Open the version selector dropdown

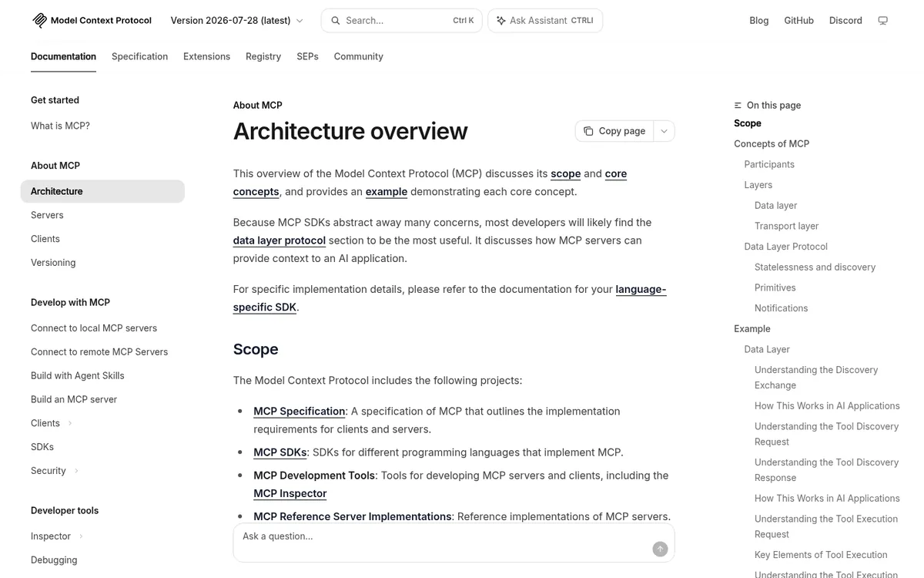point(237,21)
